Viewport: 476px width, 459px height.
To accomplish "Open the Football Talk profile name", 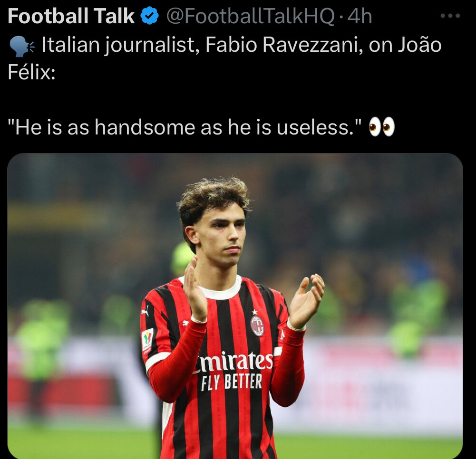I will coord(71,16).
